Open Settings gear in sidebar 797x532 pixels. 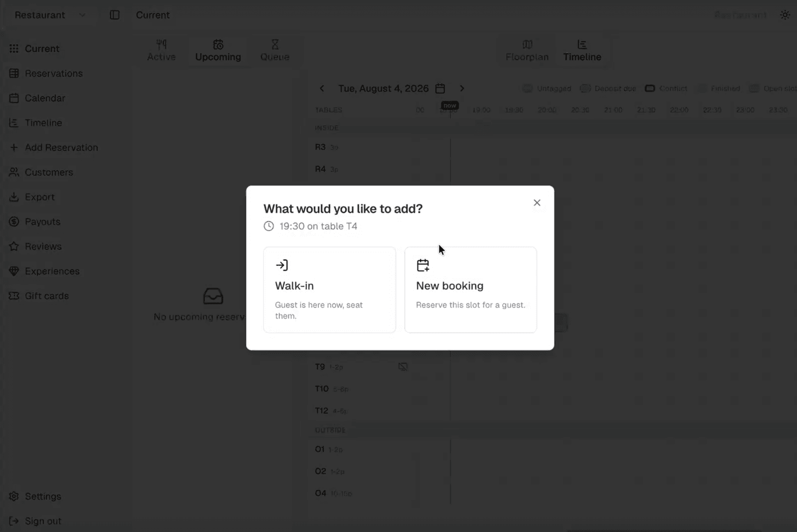click(14, 496)
